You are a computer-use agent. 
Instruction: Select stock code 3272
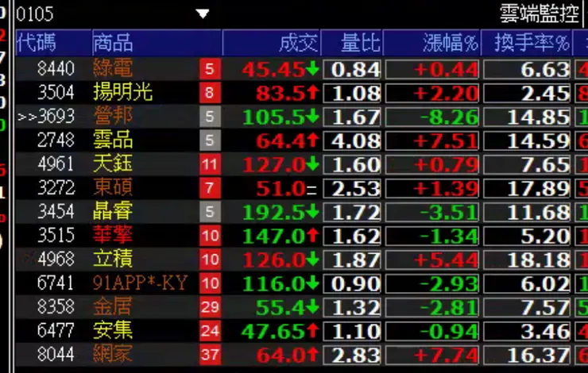(56, 187)
